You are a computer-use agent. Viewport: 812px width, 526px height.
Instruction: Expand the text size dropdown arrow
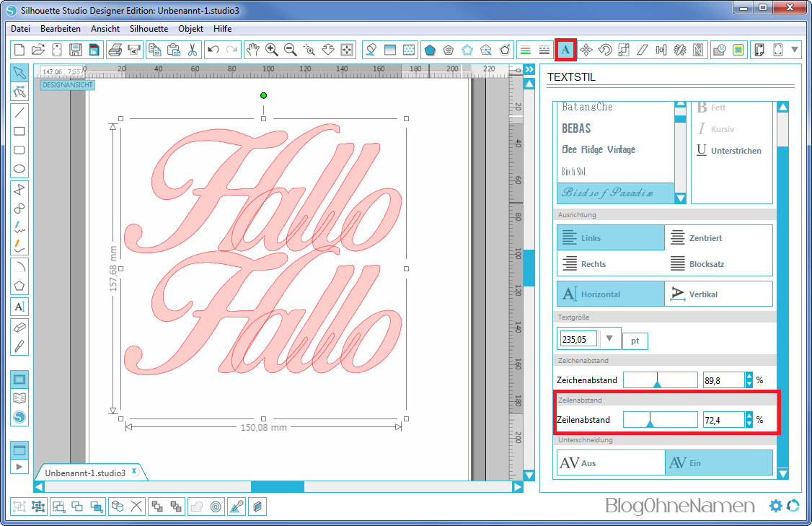tap(610, 338)
